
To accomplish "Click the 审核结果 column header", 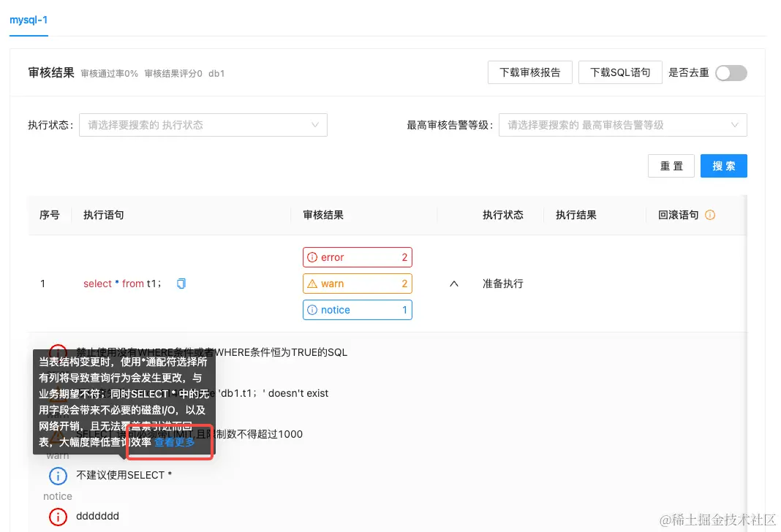I will tap(323, 215).
